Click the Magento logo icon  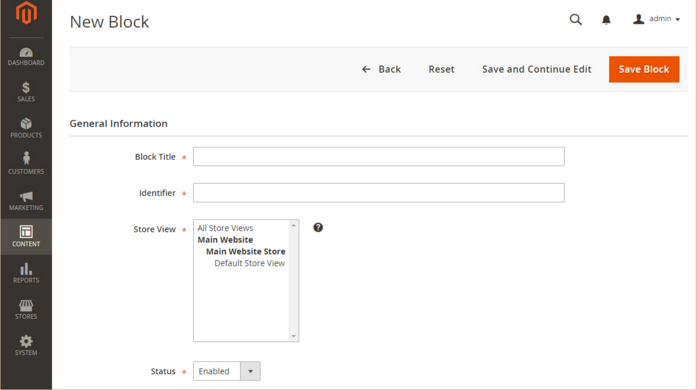click(x=26, y=12)
